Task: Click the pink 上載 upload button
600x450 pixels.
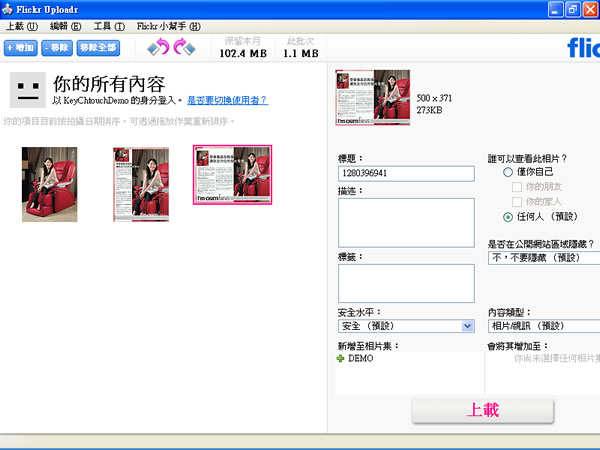Action: 482,410
